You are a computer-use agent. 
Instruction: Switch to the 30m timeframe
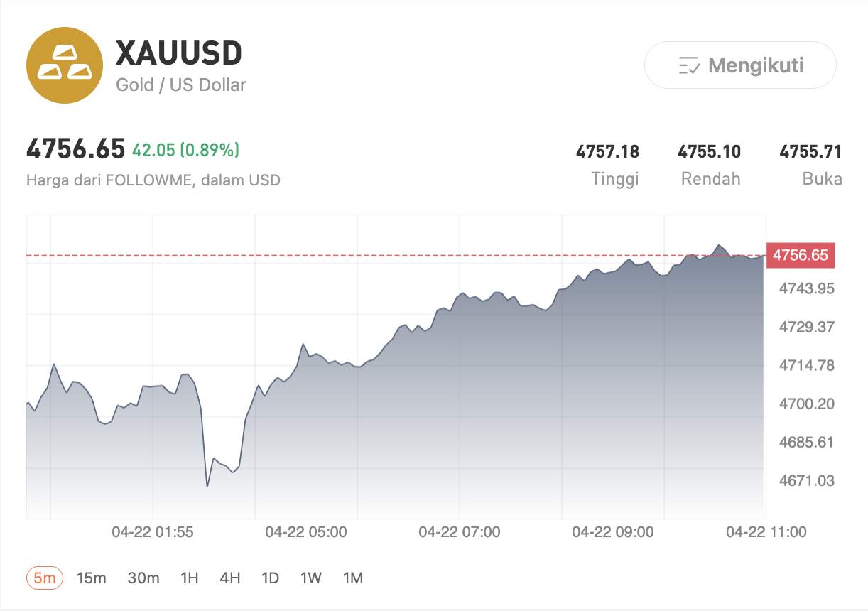pyautogui.click(x=144, y=578)
